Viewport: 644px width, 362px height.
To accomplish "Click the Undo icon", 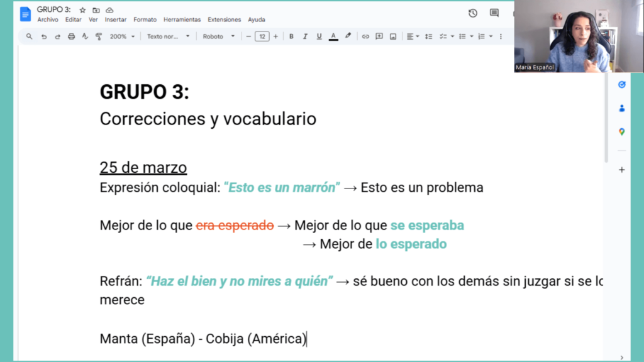I will pos(43,36).
